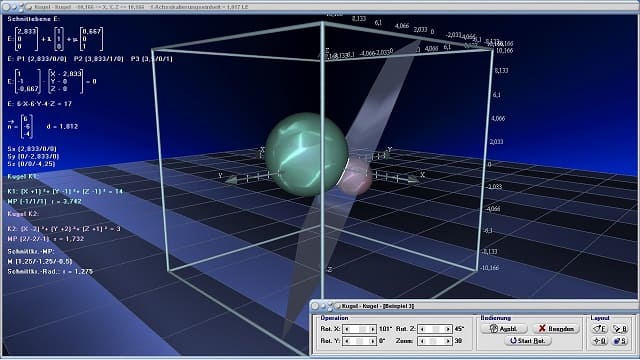Decrease Rot. X using left arrow
The image size is (640, 360).
347,329
